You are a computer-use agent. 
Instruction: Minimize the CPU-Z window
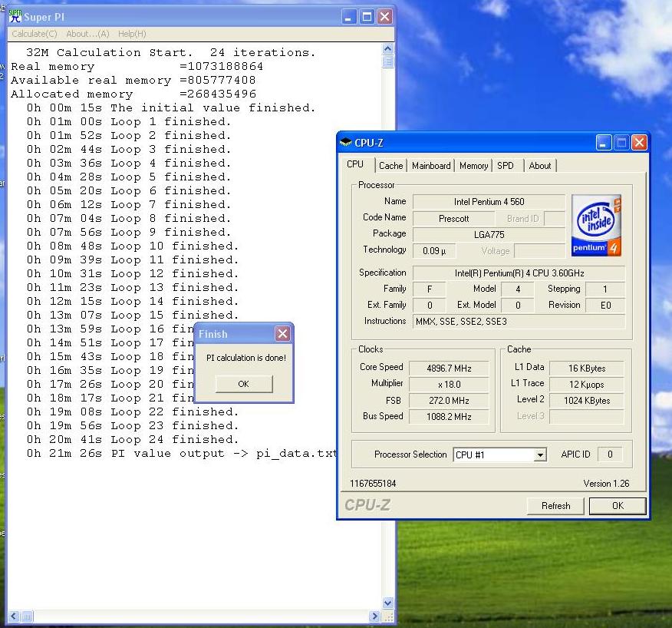click(604, 143)
